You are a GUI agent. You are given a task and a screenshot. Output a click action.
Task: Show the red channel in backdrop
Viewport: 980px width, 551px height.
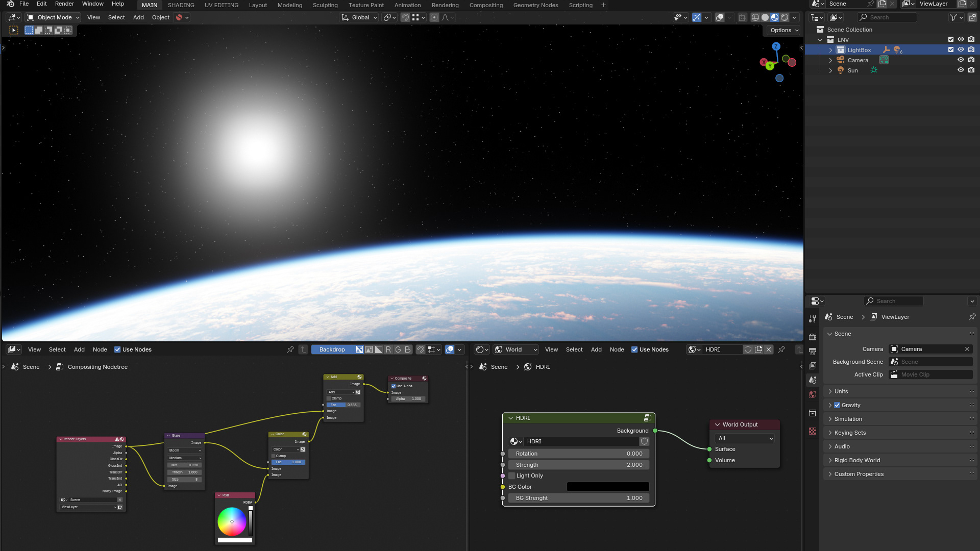tap(388, 349)
